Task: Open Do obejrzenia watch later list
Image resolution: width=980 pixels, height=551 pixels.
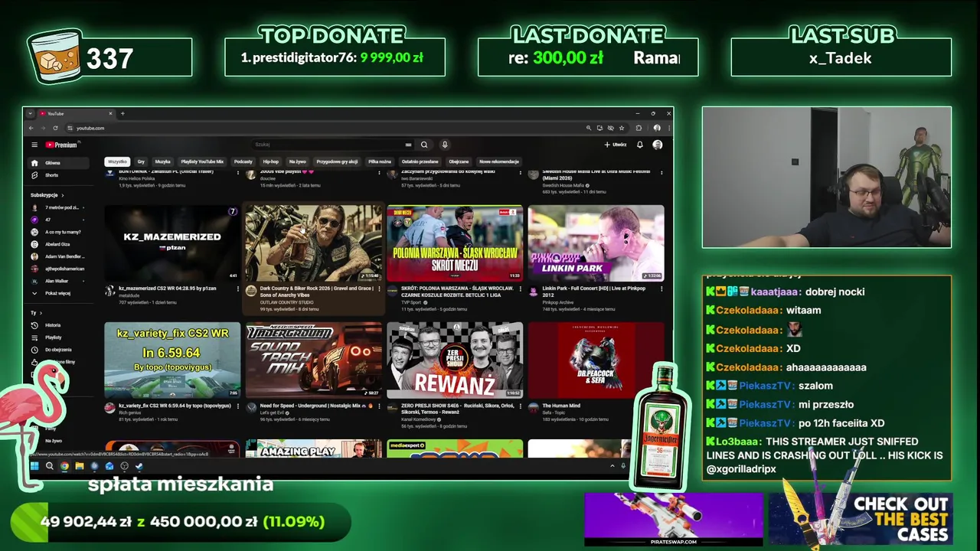Action: point(57,350)
